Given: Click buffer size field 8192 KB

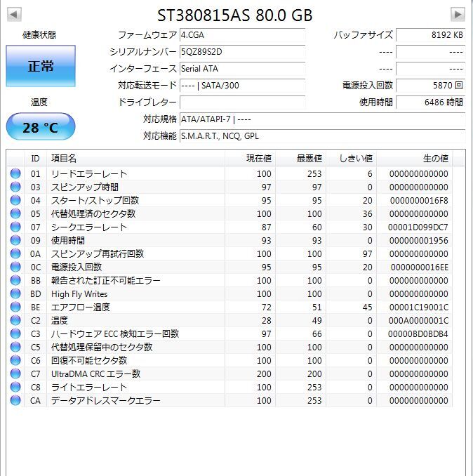Looking at the screenshot, I should click(430, 35).
